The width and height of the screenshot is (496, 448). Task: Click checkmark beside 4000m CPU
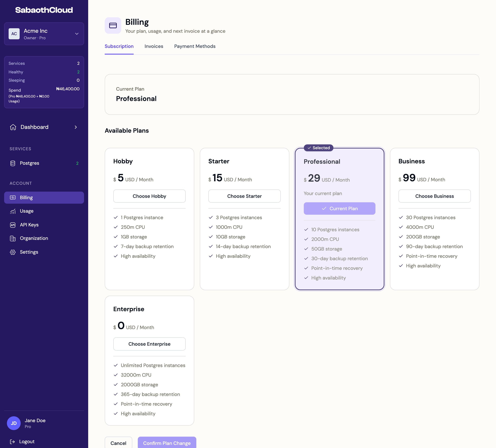click(x=401, y=227)
